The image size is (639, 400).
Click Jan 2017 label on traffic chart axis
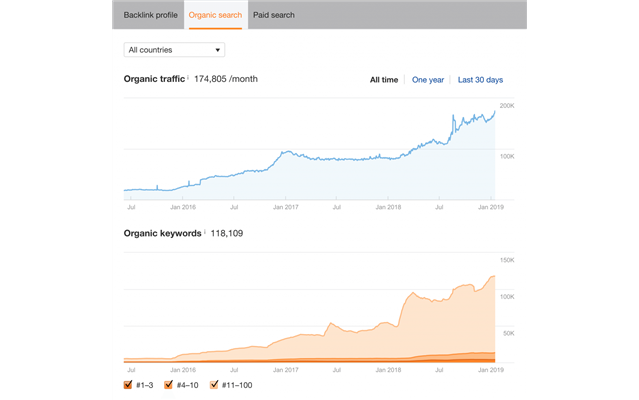(285, 207)
